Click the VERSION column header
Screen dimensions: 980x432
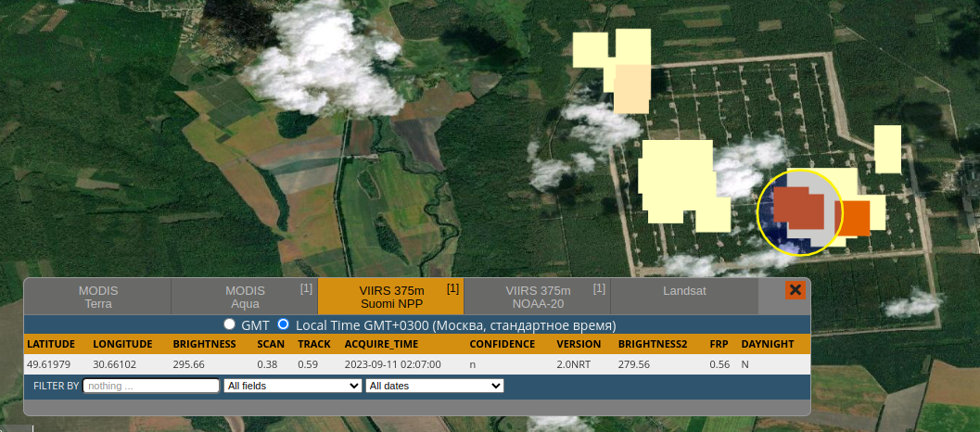pyautogui.click(x=579, y=344)
